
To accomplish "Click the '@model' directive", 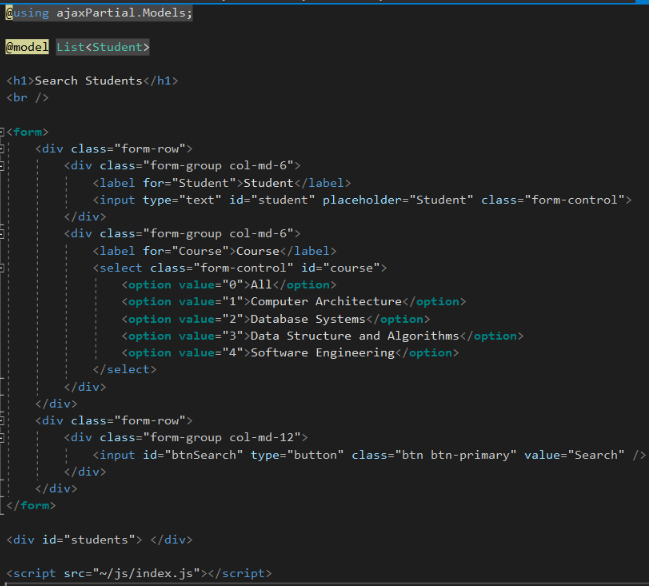I will click(x=27, y=47).
